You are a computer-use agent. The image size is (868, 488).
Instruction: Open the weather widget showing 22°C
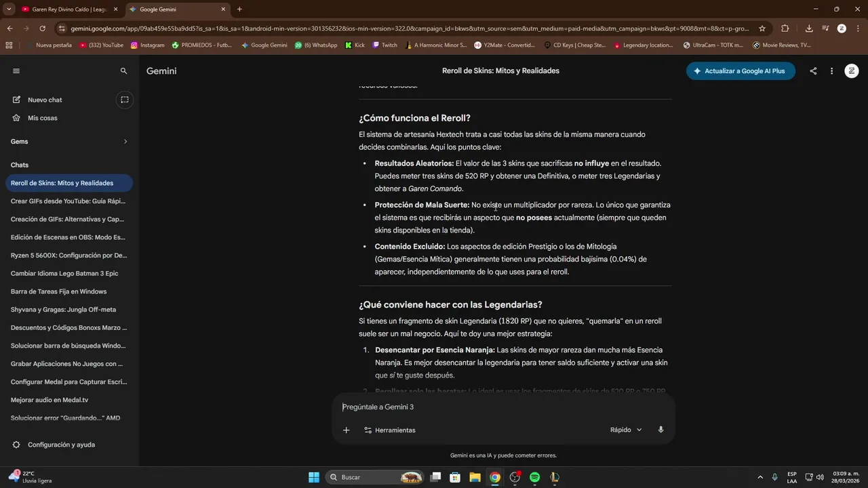click(x=28, y=477)
